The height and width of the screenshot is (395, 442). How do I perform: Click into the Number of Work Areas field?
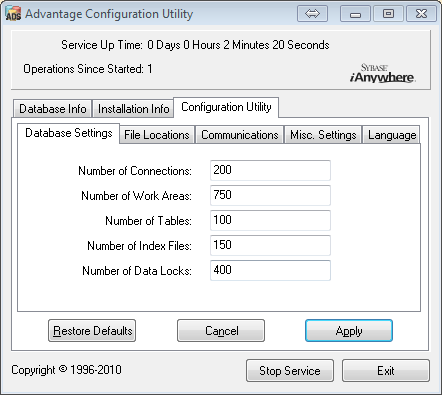click(270, 195)
